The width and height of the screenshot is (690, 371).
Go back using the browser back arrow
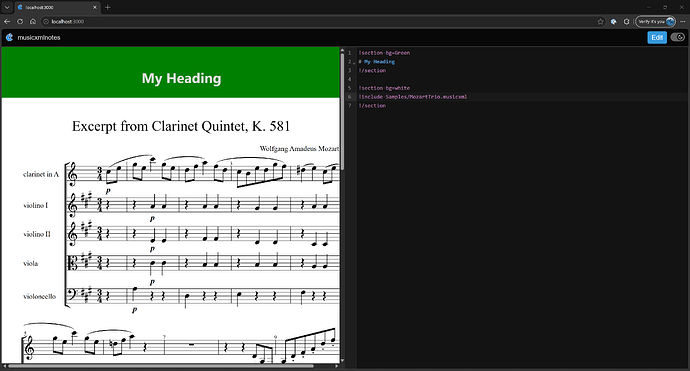pos(7,22)
